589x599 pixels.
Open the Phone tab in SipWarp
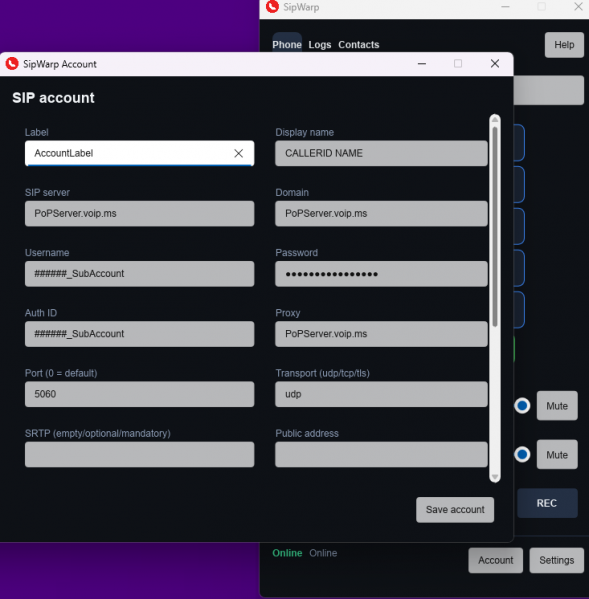click(287, 45)
